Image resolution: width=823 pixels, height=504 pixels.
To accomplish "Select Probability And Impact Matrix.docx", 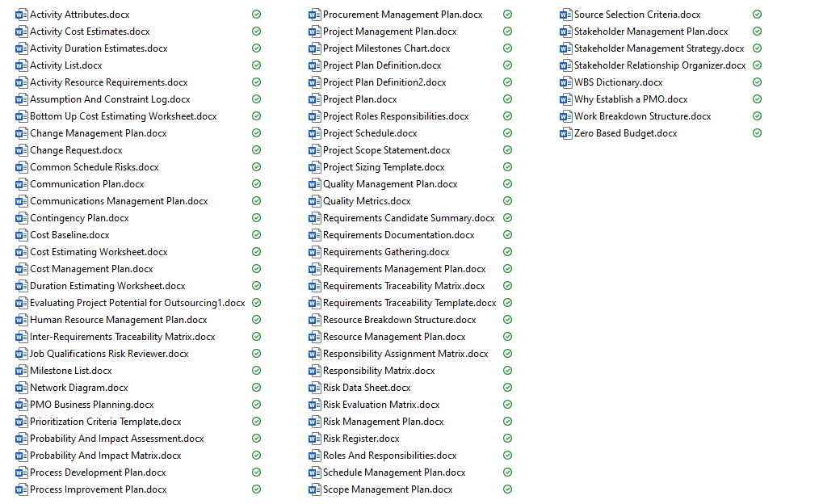I will pos(106,456).
